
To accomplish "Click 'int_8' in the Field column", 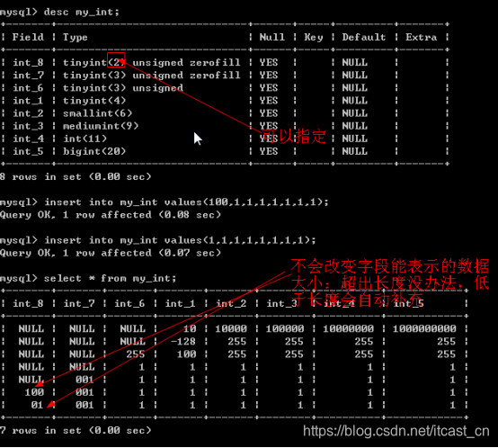I will click(x=28, y=63).
